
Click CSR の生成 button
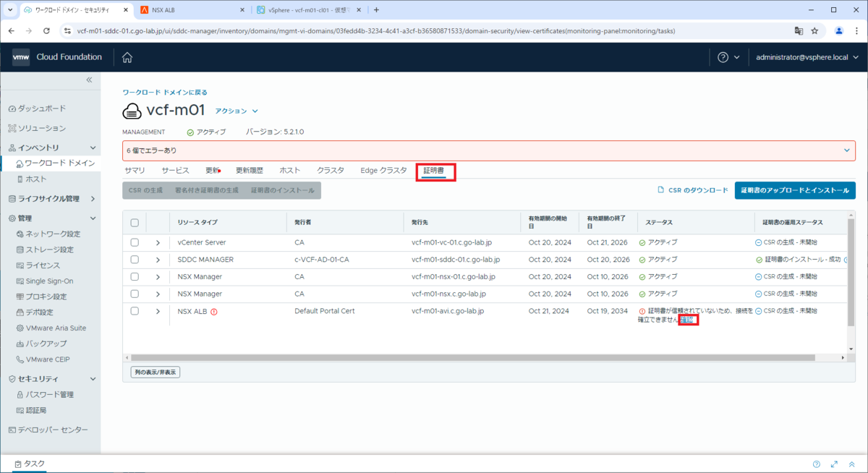(x=145, y=190)
